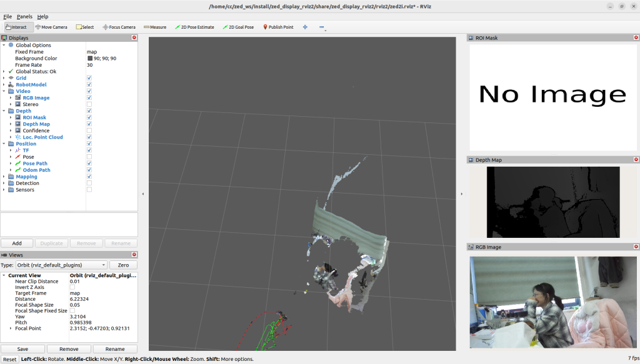The height and width of the screenshot is (364, 640).
Task: Click the Add display button
Action: [x=17, y=243]
